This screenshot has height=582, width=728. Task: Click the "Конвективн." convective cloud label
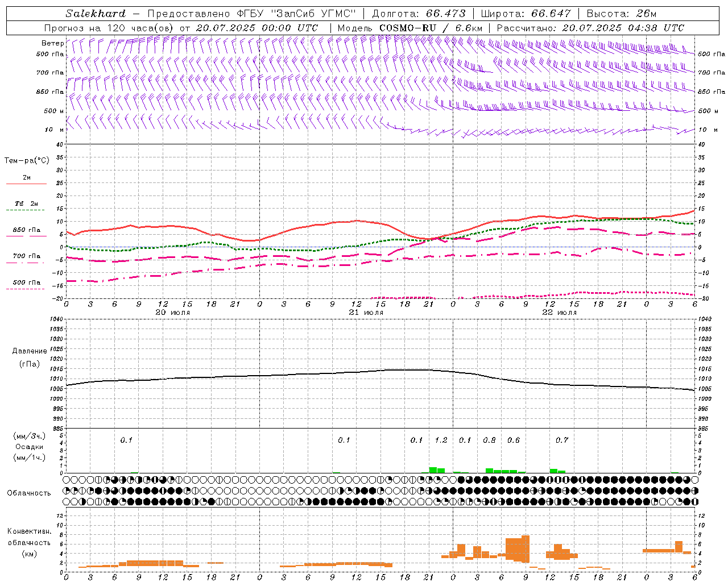coord(29,531)
